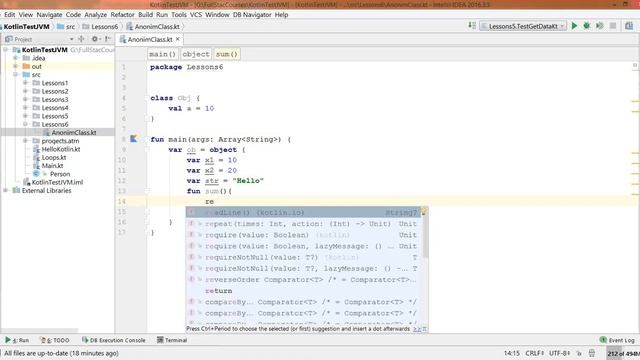Expand External Libraries node
Screen dimensions: 640x360
(x=6, y=191)
